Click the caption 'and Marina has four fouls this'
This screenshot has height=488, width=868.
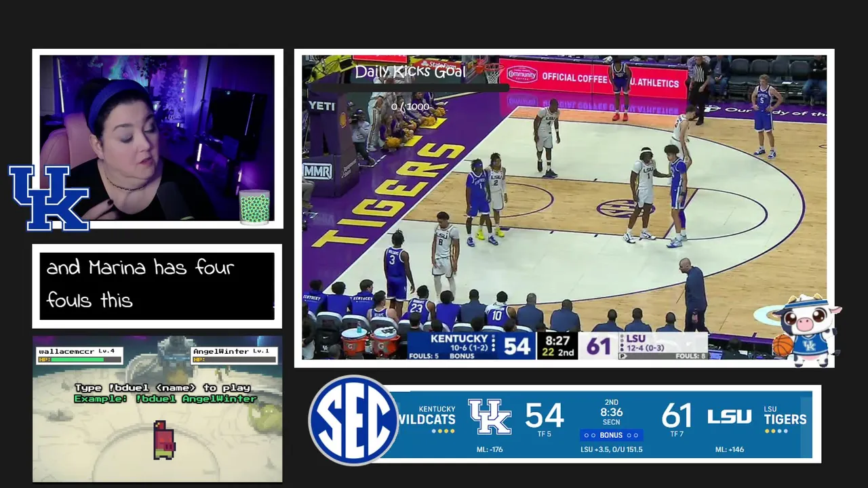[x=140, y=283]
